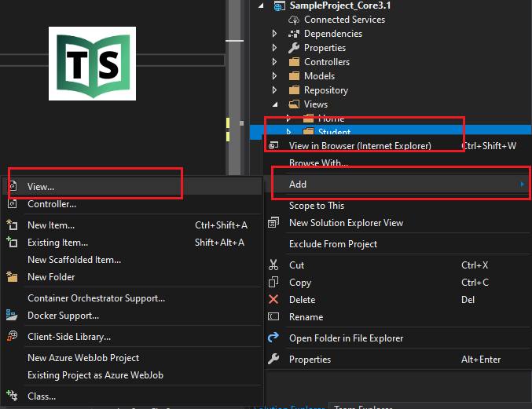This screenshot has width=532, height=409.
Task: Click the Properties wrench icon in menu
Action: point(273,359)
